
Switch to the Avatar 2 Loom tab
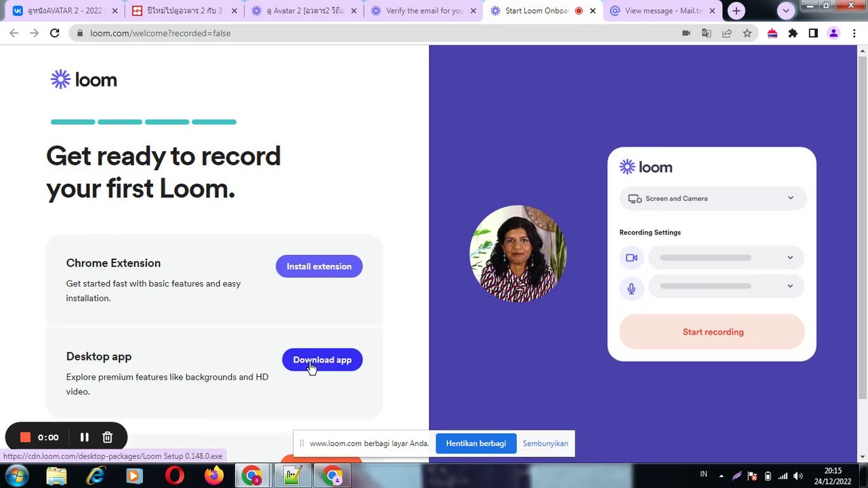(x=304, y=11)
